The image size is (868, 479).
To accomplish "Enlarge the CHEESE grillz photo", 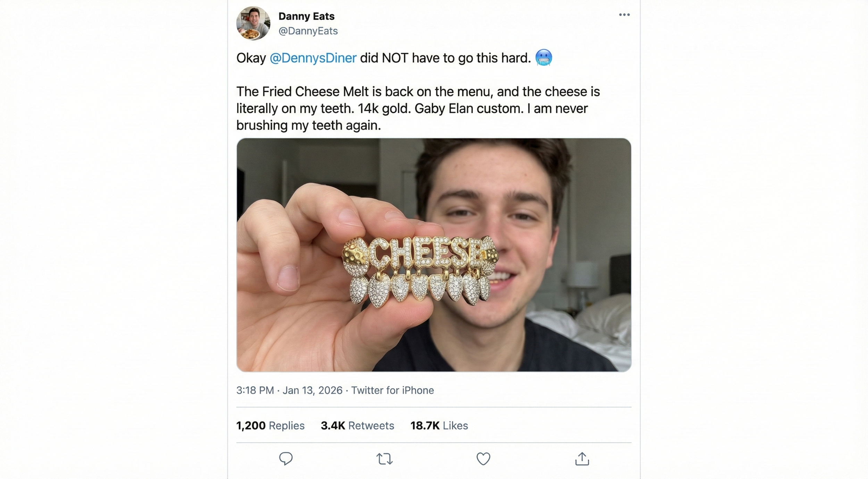I will pos(434,255).
